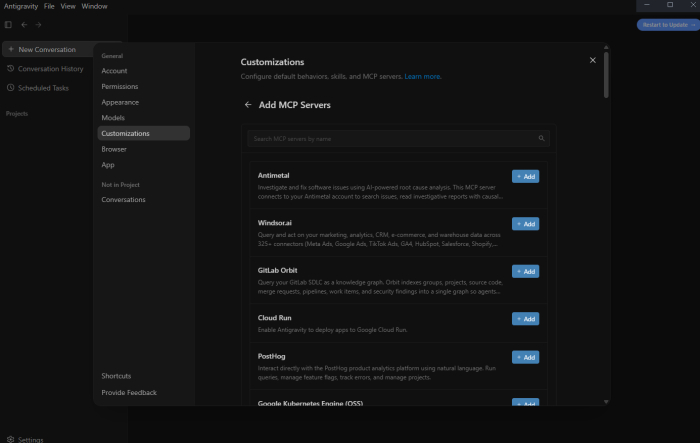This screenshot has width=700, height=443.
Task: Click the Scheduled Tasks clock icon
Action: coord(10,88)
